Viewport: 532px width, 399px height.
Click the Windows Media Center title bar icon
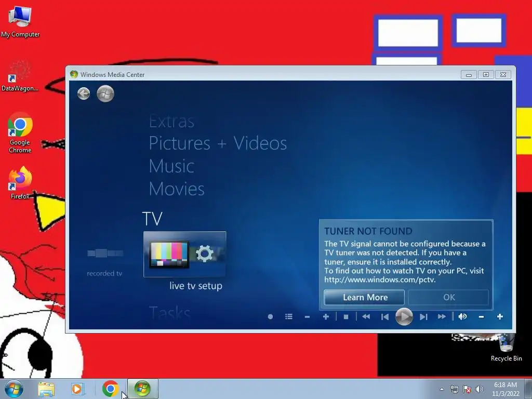click(74, 74)
